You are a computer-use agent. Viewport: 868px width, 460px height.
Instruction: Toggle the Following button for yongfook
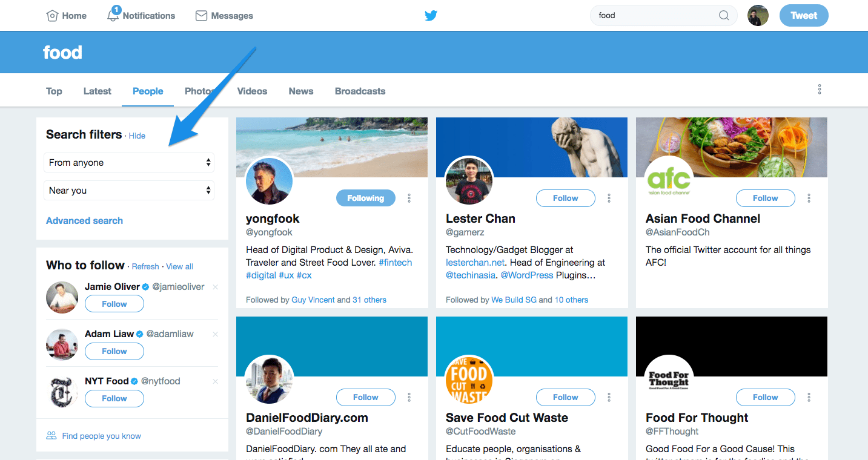coord(366,198)
